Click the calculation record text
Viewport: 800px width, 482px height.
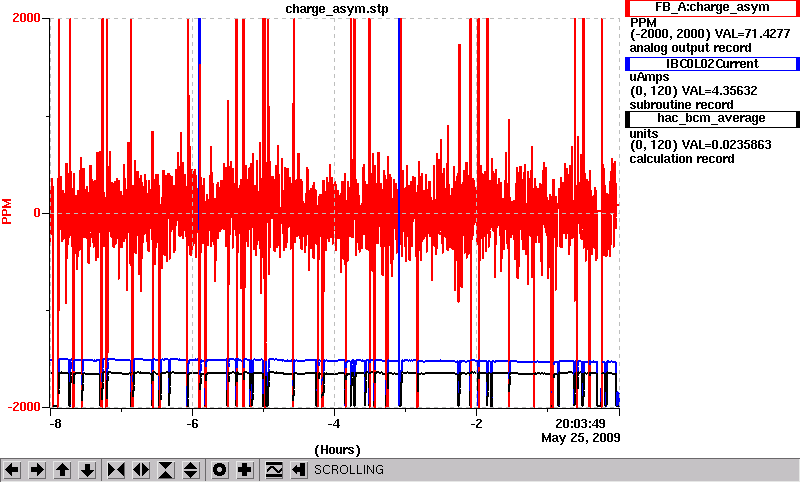tap(682, 159)
